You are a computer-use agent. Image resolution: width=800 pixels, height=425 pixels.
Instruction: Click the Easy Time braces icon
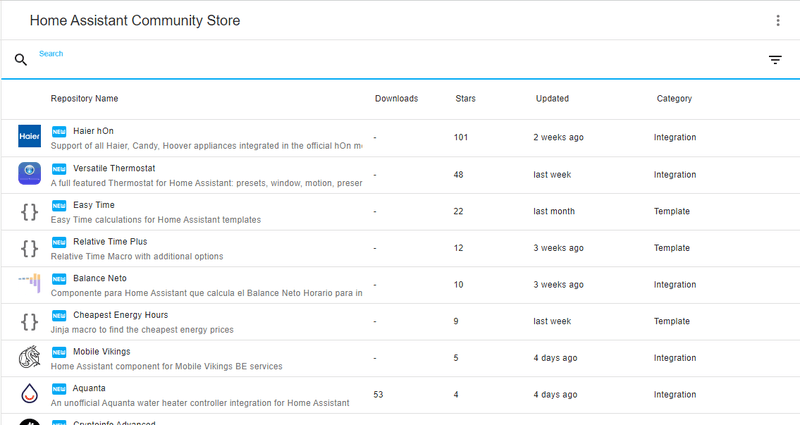click(x=30, y=211)
